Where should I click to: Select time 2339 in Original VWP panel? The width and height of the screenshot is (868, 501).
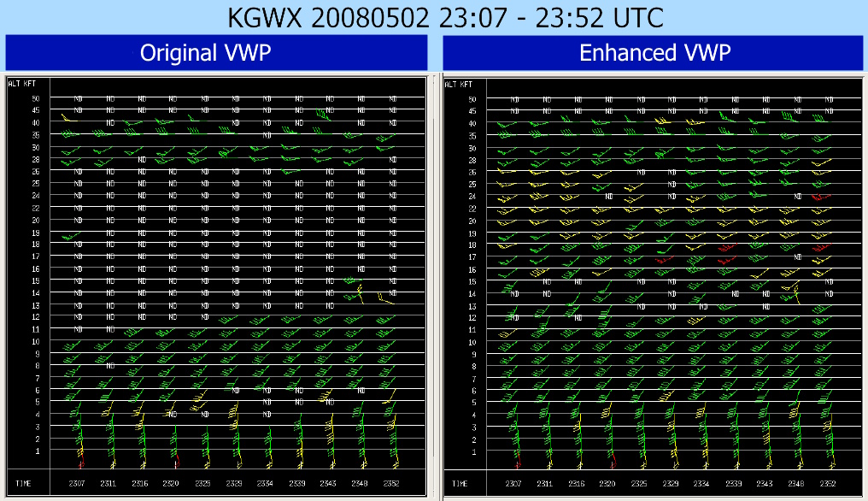[x=297, y=483]
